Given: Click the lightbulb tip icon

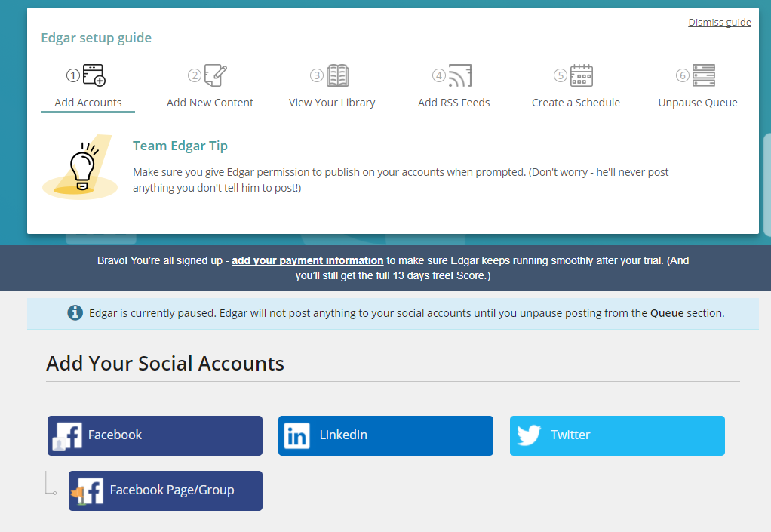Looking at the screenshot, I should point(80,168).
